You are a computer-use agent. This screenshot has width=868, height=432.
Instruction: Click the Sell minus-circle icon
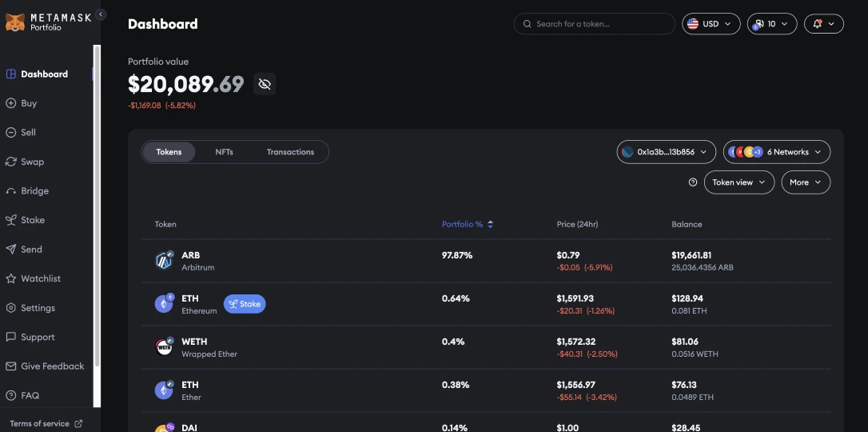10,132
